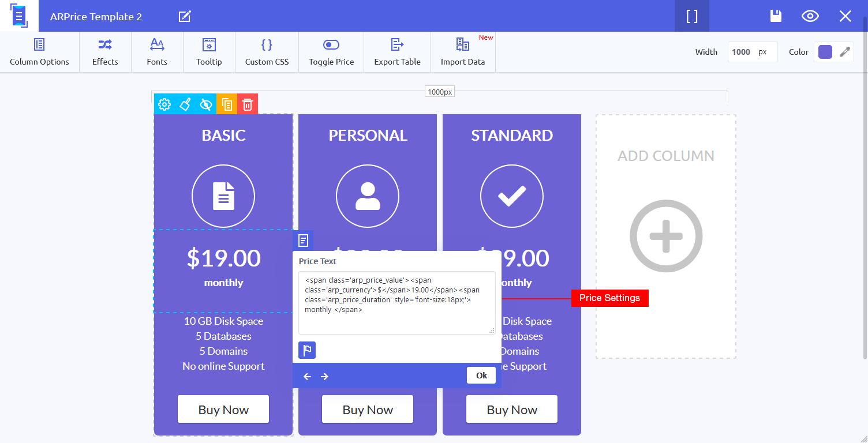The image size is (868, 443).
Task: Duplicate the Basic column
Action: pyautogui.click(x=227, y=104)
